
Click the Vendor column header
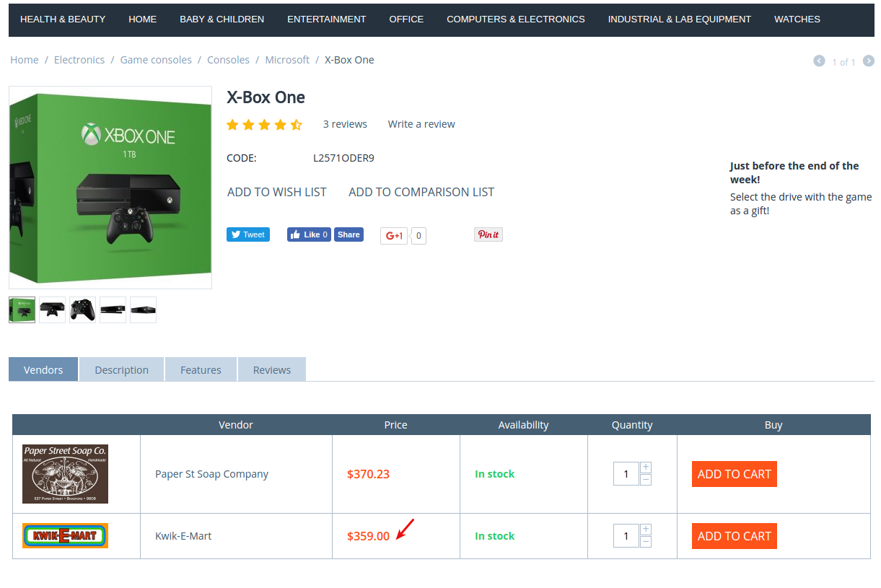pos(236,425)
